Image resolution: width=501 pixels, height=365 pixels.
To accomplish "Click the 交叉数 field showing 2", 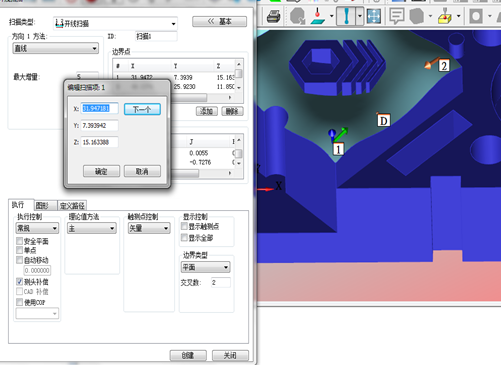I will point(220,282).
